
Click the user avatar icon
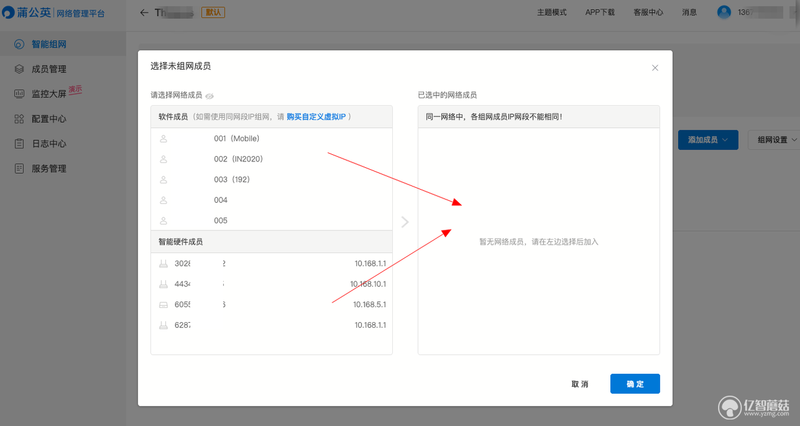coord(723,12)
